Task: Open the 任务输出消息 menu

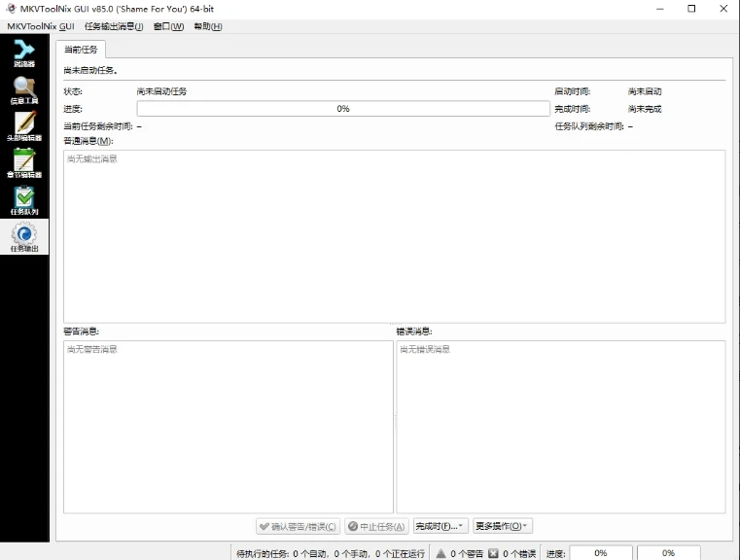Action: pyautogui.click(x=114, y=26)
